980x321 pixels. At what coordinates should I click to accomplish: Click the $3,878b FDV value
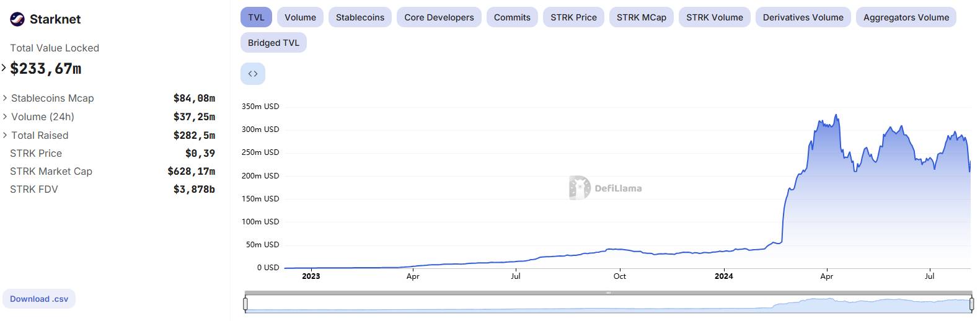pos(194,189)
